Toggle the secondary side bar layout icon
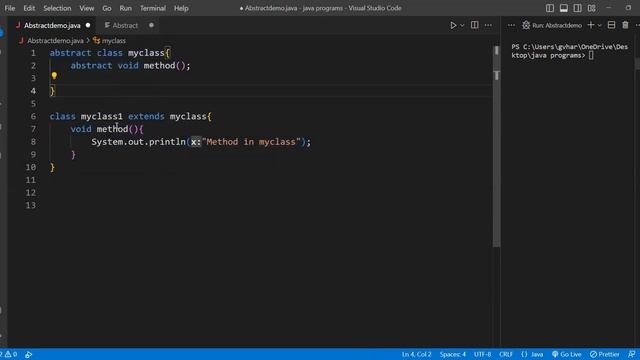 (578, 8)
